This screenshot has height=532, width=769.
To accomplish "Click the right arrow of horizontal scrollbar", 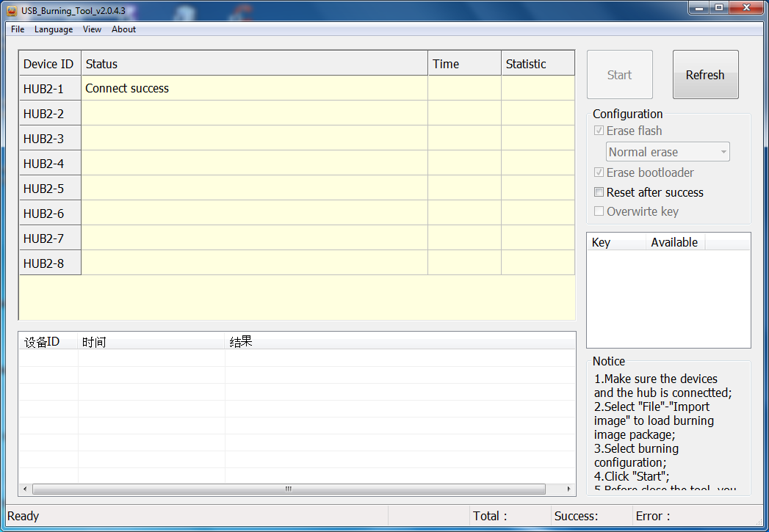I will [x=568, y=489].
